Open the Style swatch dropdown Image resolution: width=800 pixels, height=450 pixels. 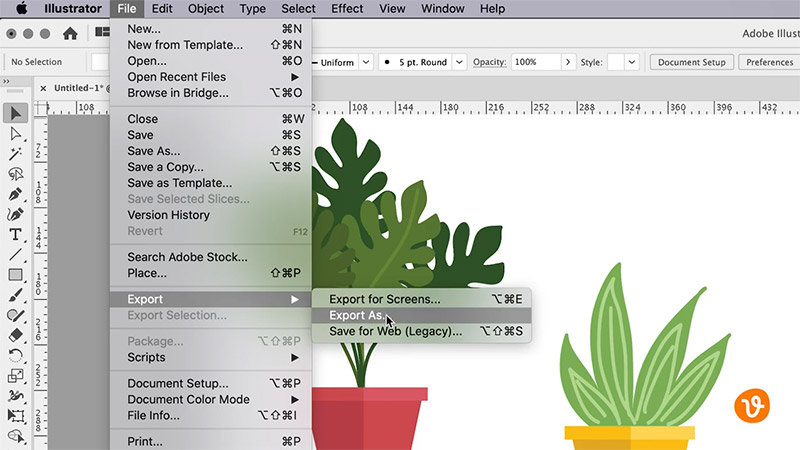[632, 62]
